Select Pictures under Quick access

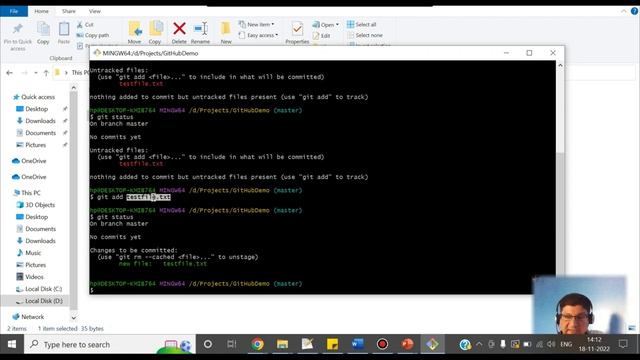pyautogui.click(x=36, y=145)
